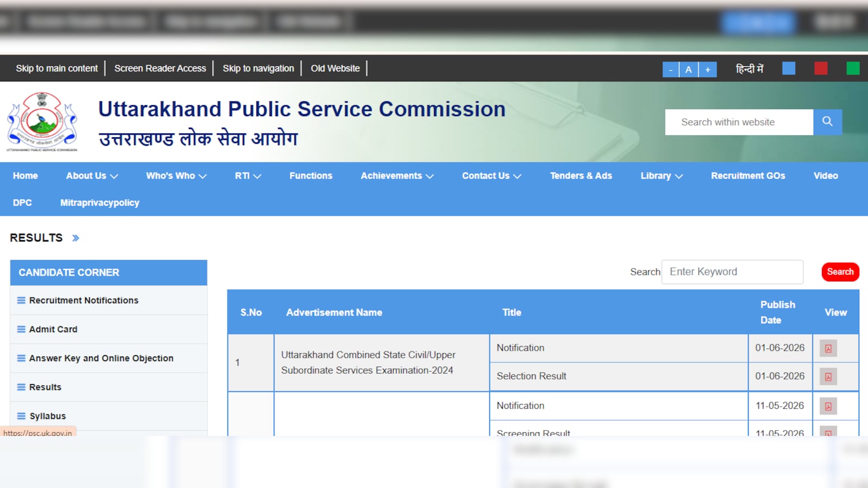Open the Functions menu item

point(311,176)
